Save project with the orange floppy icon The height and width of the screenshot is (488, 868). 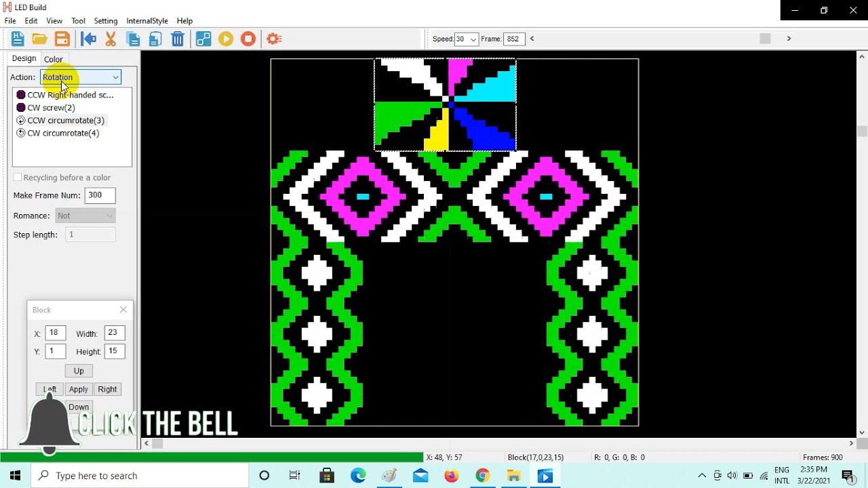pos(62,39)
